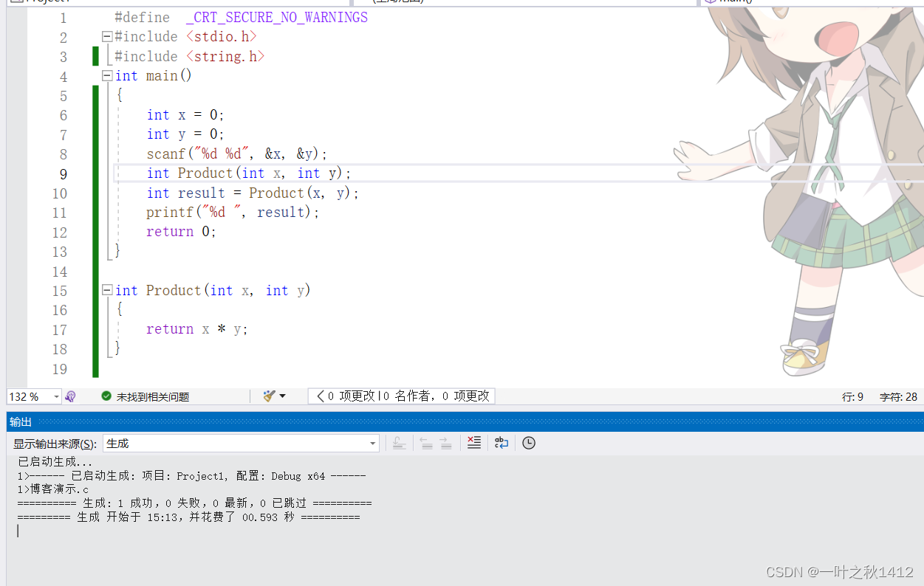Image resolution: width=924 pixels, height=586 pixels.
Task: Click line number 15 in the margin
Action: (59, 292)
